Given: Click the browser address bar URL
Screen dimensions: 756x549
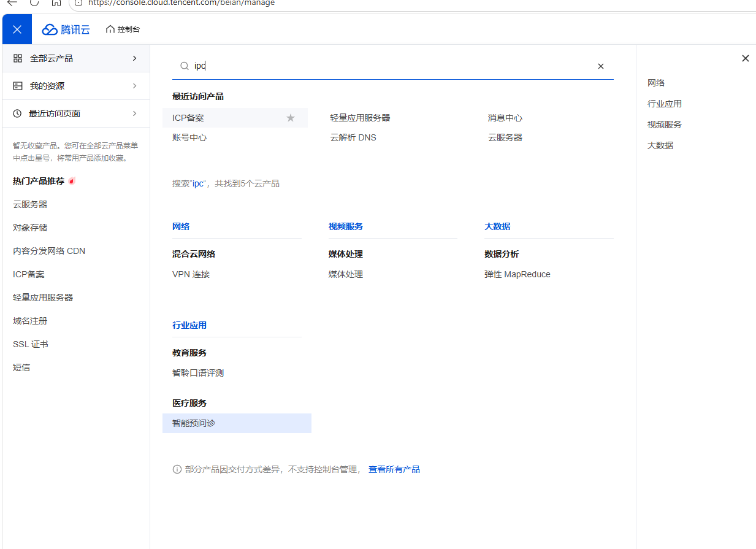Looking at the screenshot, I should tap(181, 3).
